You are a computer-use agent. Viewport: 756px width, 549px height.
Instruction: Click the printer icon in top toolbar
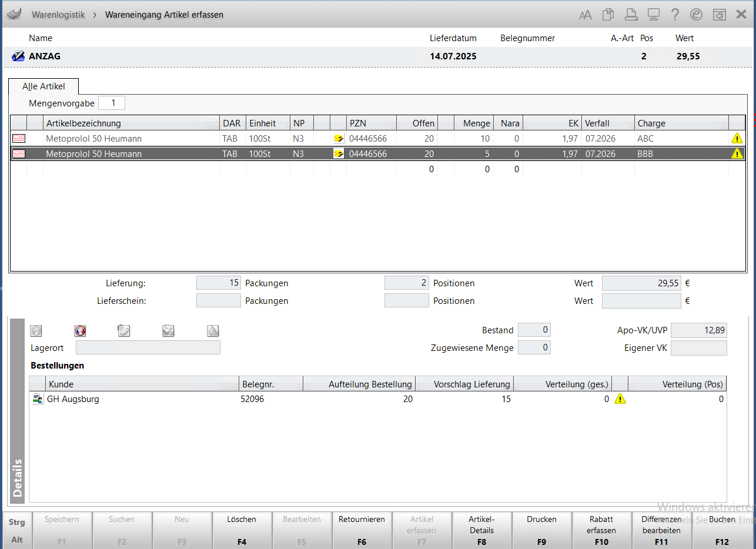(x=630, y=15)
